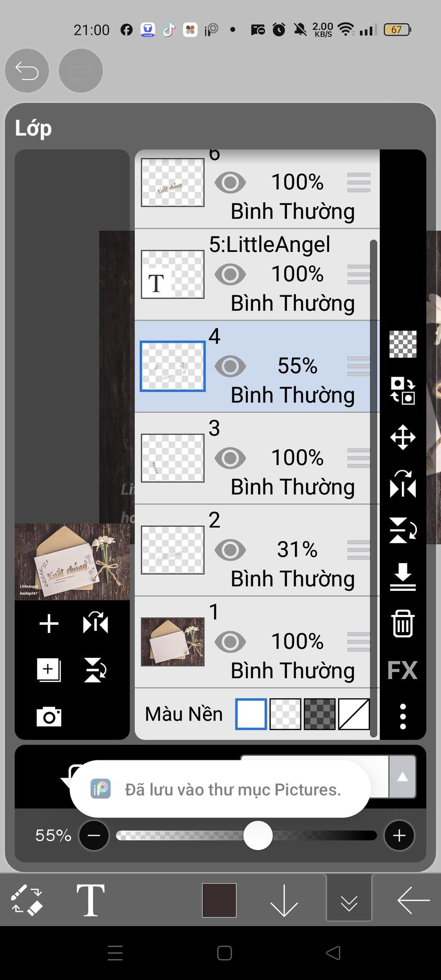Add layer from camera icon

coord(49,716)
